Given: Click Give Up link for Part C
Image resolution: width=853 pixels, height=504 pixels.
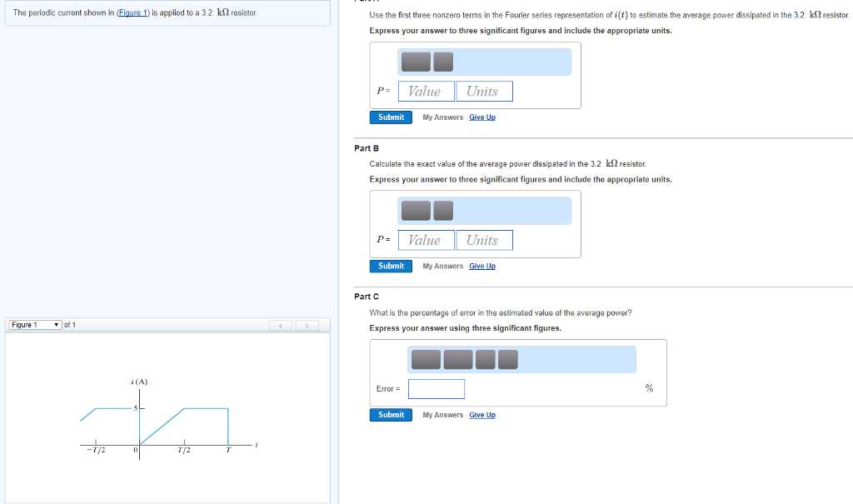Looking at the screenshot, I should click(482, 415).
